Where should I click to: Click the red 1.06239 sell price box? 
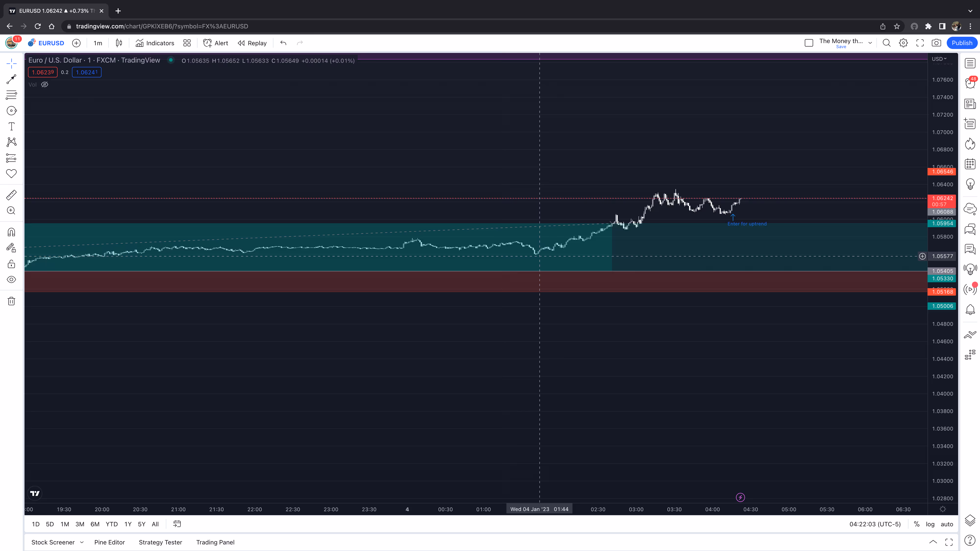43,72
